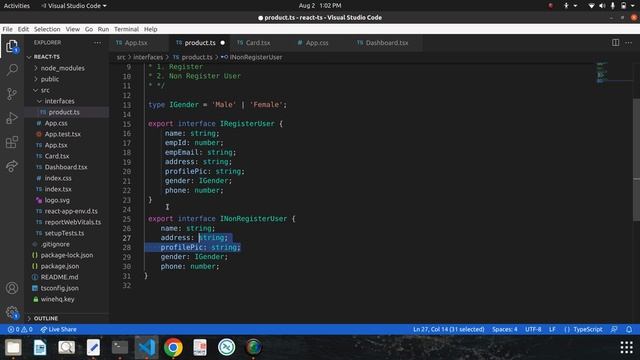The image size is (640, 360).
Task: Open the Terminal menu
Action: pyautogui.click(x=127, y=29)
